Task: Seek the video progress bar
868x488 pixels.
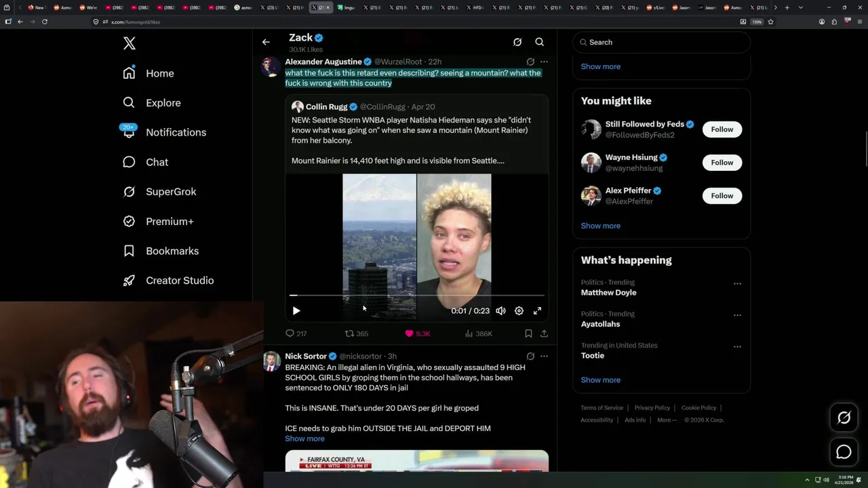Action: 416,296
